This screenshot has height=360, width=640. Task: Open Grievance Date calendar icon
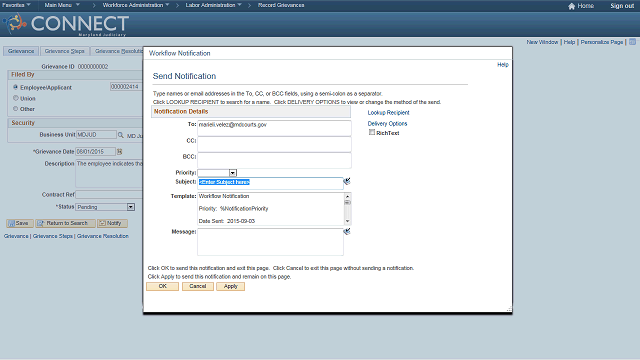tap(120, 151)
